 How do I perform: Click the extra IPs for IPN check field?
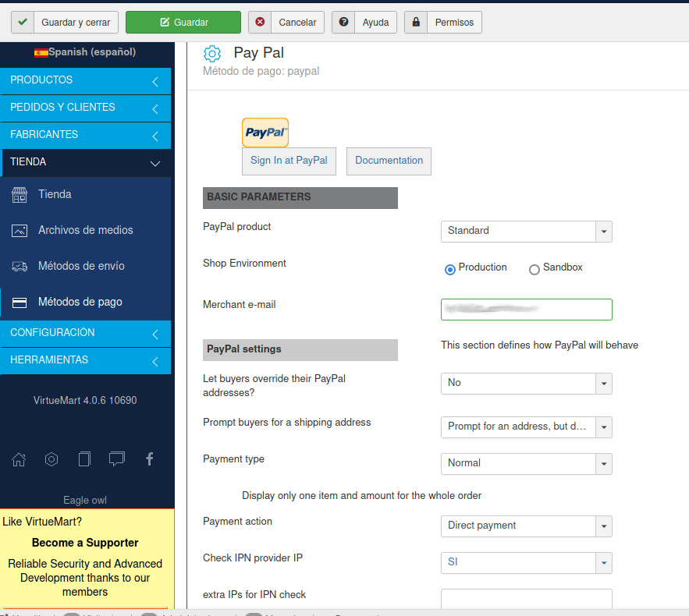click(527, 599)
